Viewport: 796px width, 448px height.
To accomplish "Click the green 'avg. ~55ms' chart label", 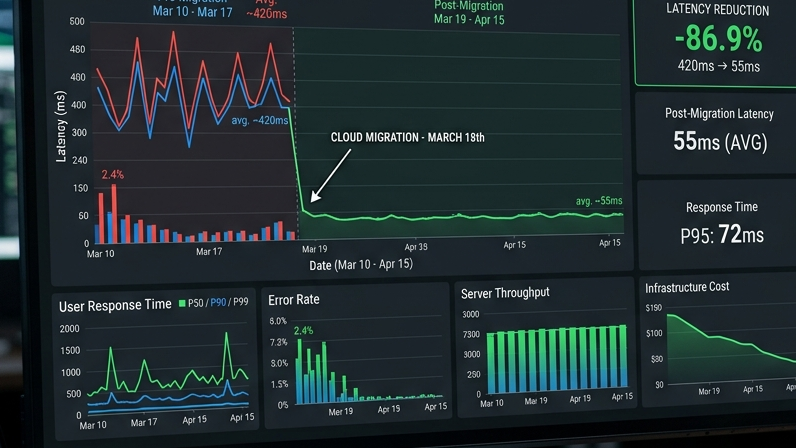I will tap(599, 201).
